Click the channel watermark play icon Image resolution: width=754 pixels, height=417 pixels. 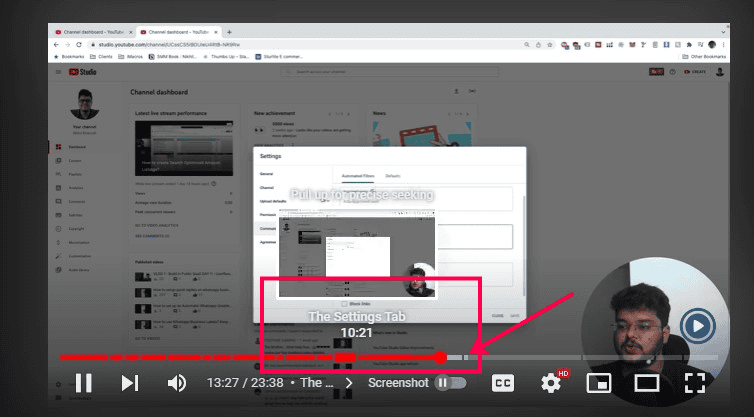point(697,325)
